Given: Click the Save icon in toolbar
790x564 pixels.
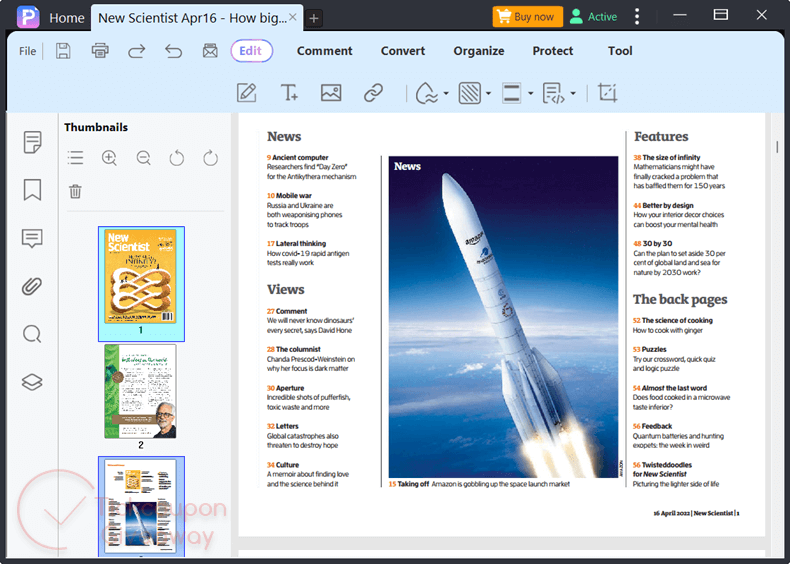Looking at the screenshot, I should 63,51.
